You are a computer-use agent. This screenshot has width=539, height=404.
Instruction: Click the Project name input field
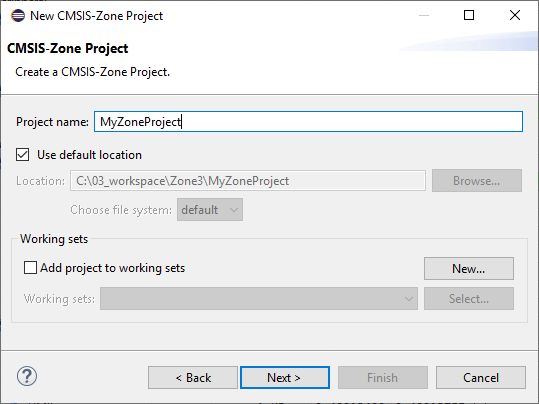[308, 121]
